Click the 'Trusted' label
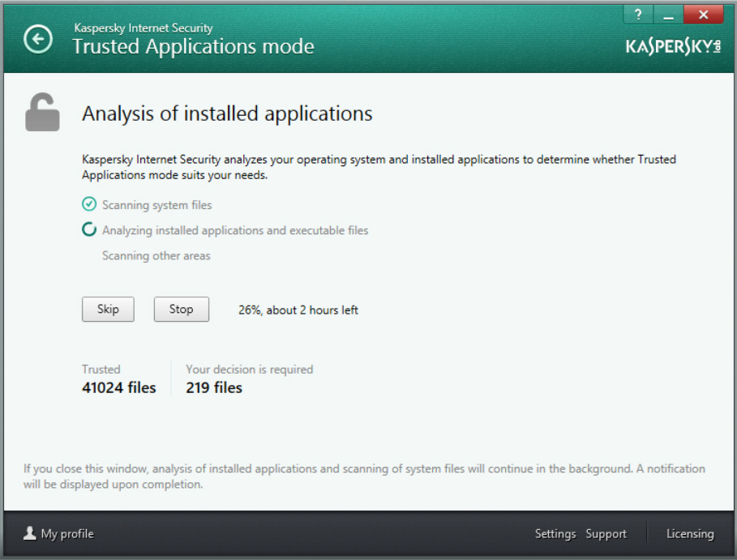Image resolution: width=737 pixels, height=560 pixels. pyautogui.click(x=101, y=370)
